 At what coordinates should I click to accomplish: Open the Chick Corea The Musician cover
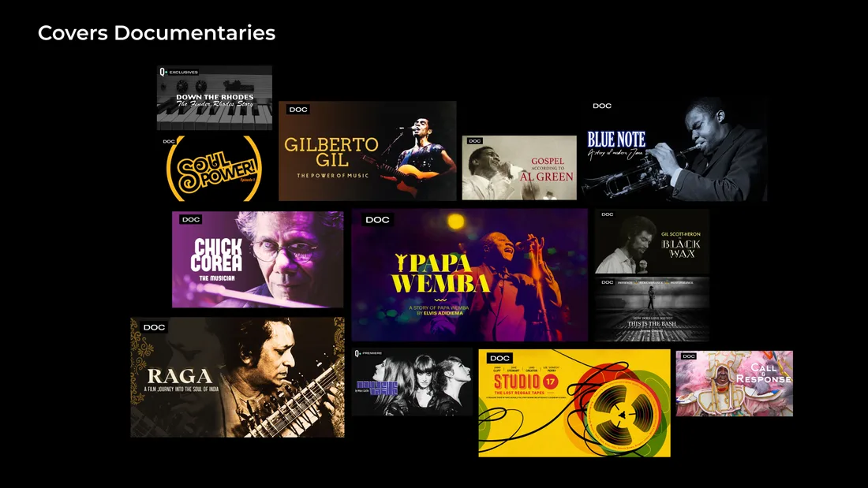pos(257,259)
